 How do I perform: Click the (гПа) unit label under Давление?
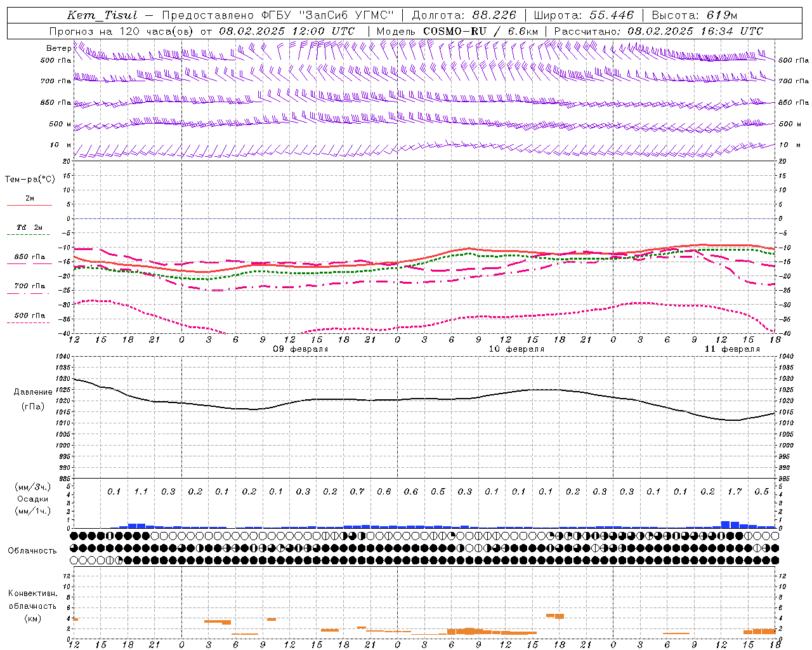(33, 406)
